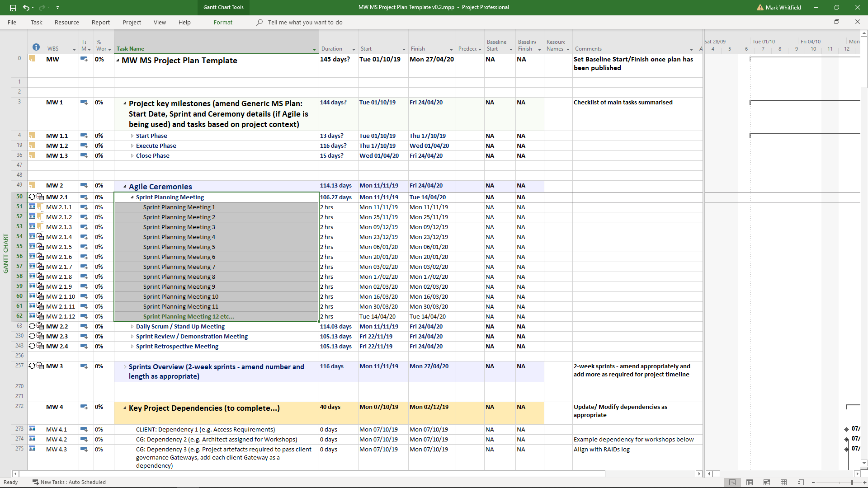Click Tell me what you want search box

pos(305,22)
